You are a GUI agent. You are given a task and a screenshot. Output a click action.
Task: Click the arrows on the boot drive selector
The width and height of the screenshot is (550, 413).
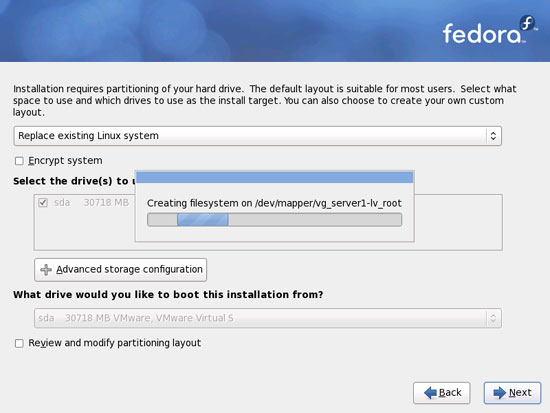[x=493, y=318]
